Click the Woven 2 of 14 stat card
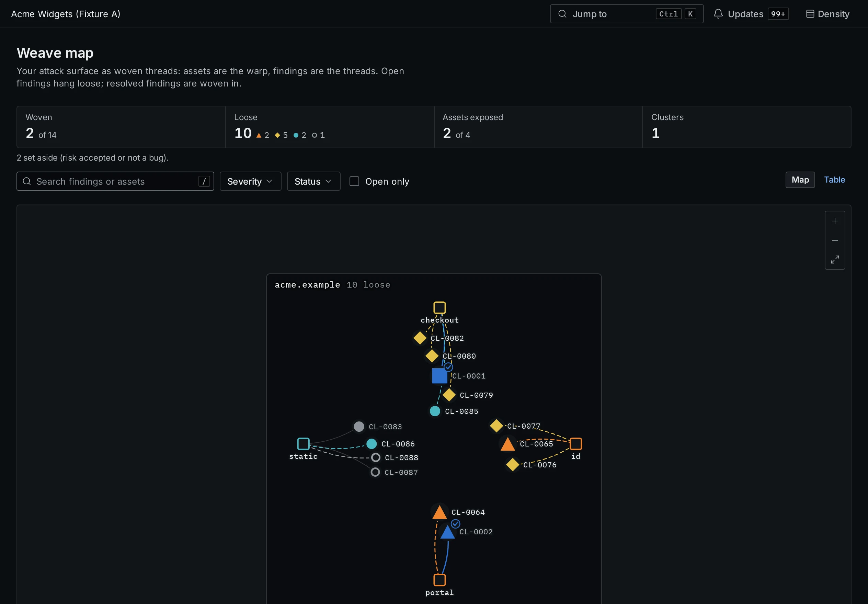The height and width of the screenshot is (604, 868). coord(121,127)
